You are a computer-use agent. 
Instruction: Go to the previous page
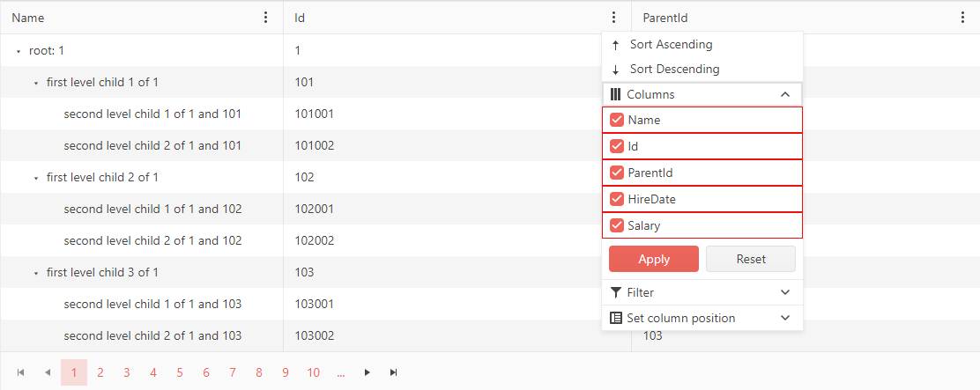(48, 372)
